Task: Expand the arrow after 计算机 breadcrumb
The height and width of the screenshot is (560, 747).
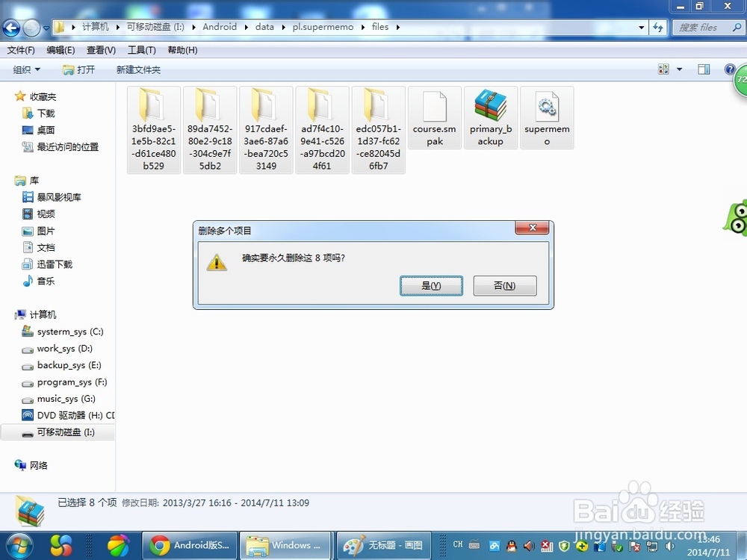Action: pyautogui.click(x=118, y=27)
